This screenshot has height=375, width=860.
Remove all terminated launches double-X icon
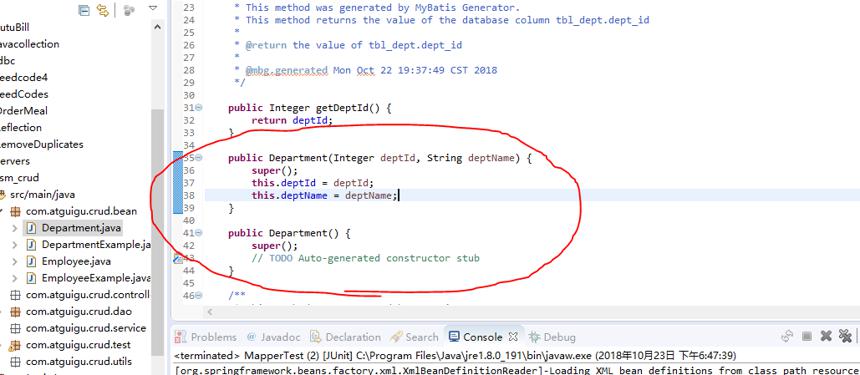point(845,336)
